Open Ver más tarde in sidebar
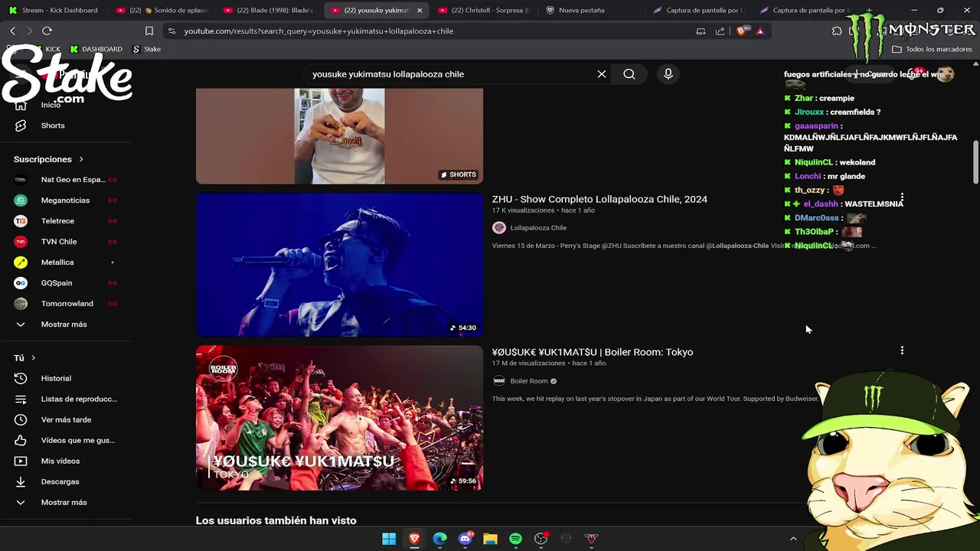Screen dimensions: 980x551 (66, 419)
